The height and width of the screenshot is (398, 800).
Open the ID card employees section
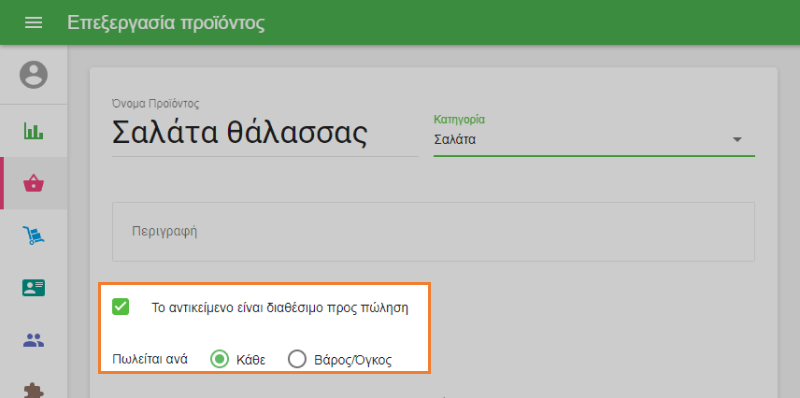click(x=34, y=288)
